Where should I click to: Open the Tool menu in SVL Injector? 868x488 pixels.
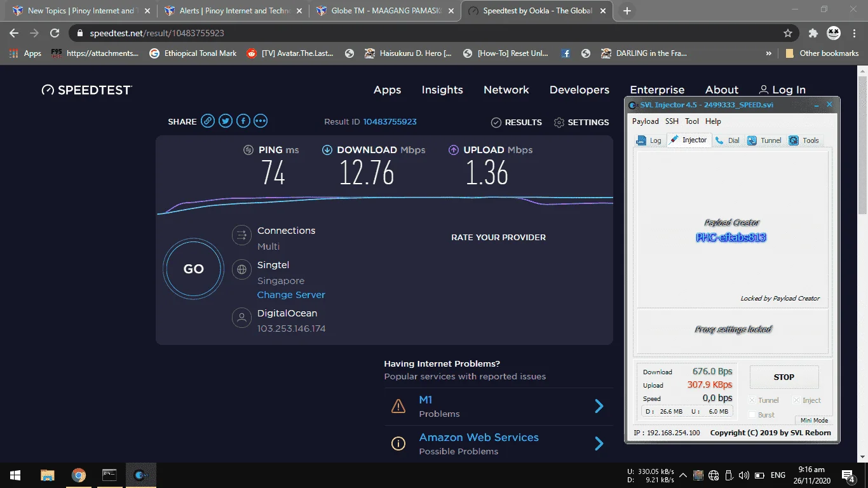[692, 121]
